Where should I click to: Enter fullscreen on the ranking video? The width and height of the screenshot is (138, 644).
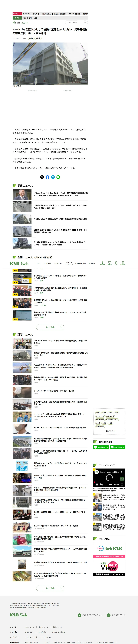coord(122,485)
